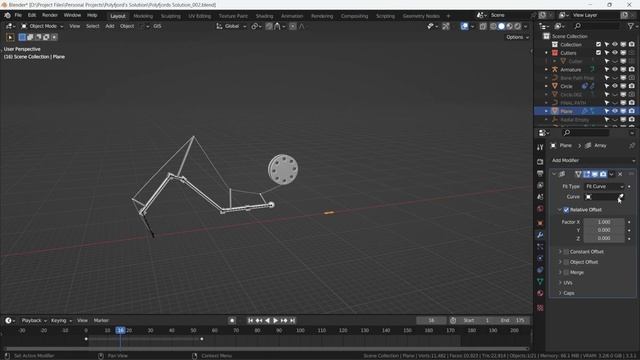This screenshot has height=360, width=640.
Task: Hide the Plane object with its eye icon
Action: pos(615,111)
